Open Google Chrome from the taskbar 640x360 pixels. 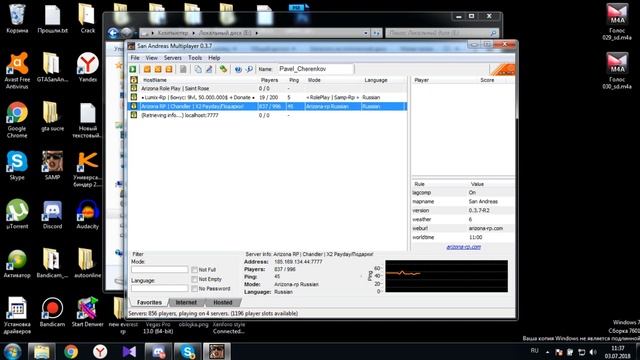coord(71,351)
